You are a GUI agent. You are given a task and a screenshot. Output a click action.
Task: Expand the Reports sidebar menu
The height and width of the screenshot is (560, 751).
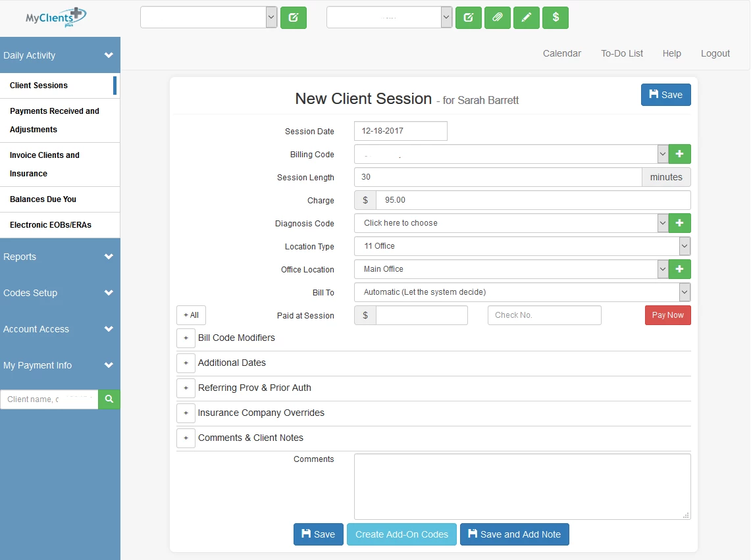(x=60, y=257)
